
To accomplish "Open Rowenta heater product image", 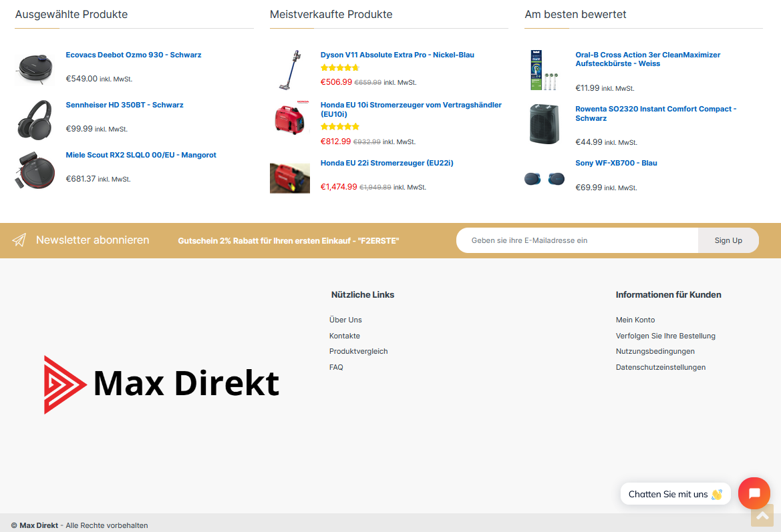I will pos(544,124).
